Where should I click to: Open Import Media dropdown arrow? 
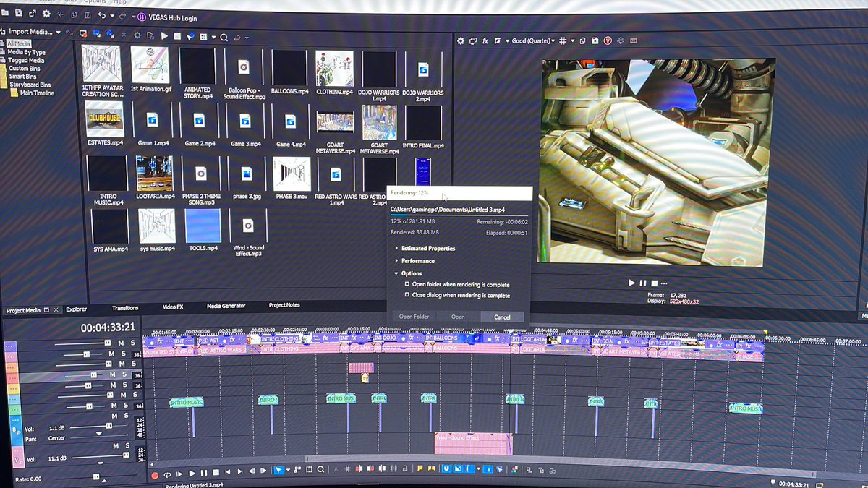coord(59,33)
